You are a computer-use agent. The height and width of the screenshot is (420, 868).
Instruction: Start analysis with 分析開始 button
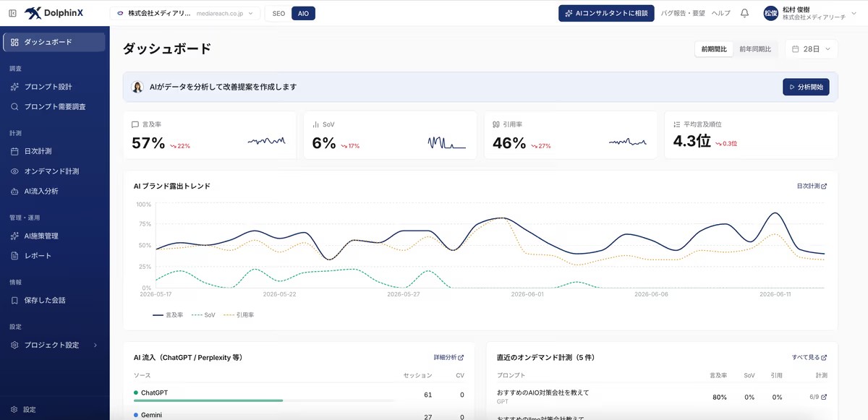pos(806,87)
